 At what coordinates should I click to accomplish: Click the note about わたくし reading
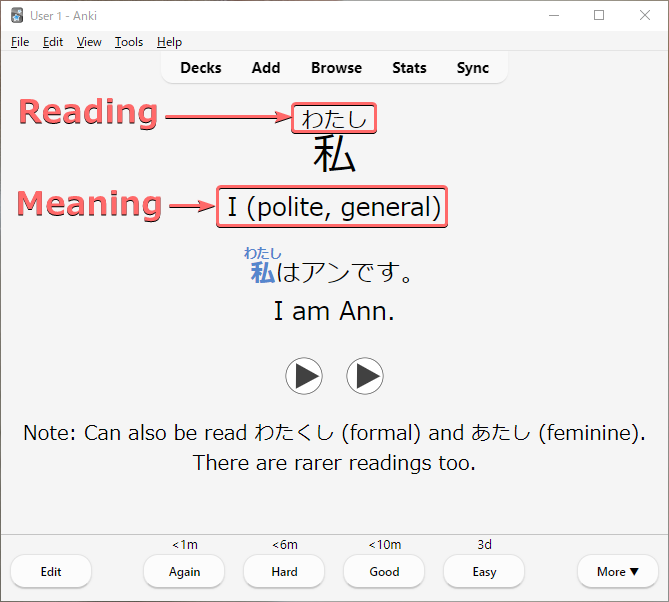[x=334, y=433]
